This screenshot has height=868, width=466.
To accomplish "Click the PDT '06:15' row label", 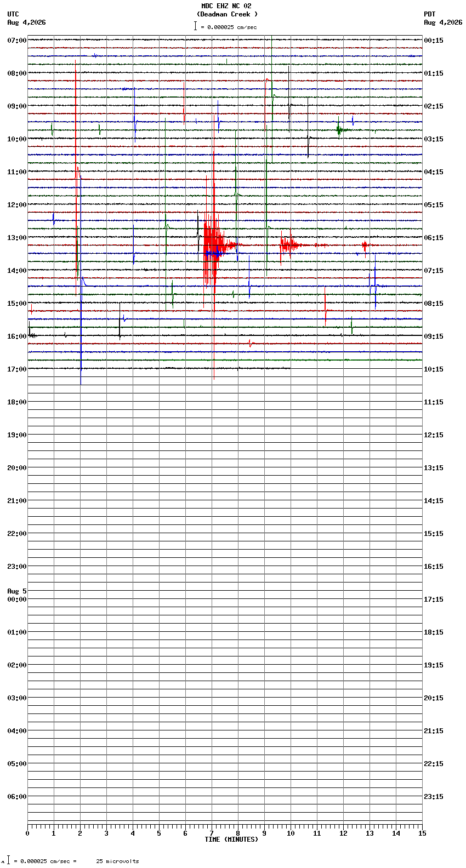I will tap(434, 238).
